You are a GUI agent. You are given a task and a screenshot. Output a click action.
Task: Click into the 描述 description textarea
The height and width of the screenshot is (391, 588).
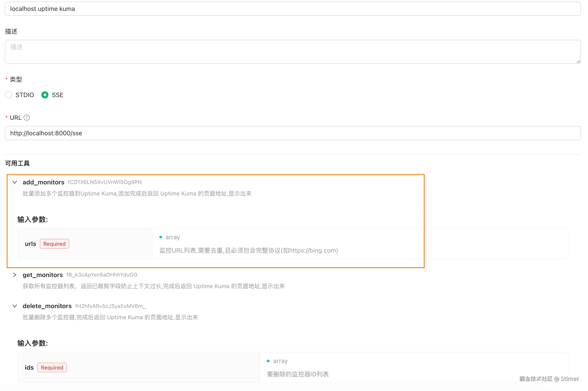[292, 52]
